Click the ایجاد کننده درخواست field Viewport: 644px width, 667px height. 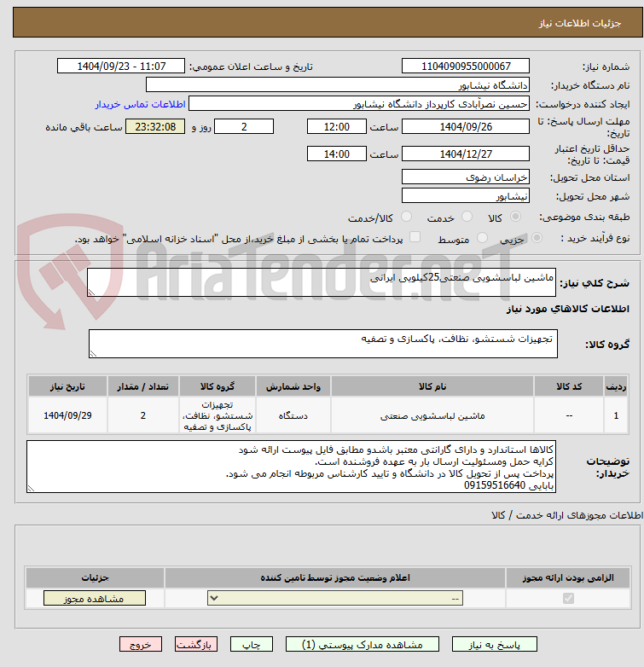click(x=359, y=103)
